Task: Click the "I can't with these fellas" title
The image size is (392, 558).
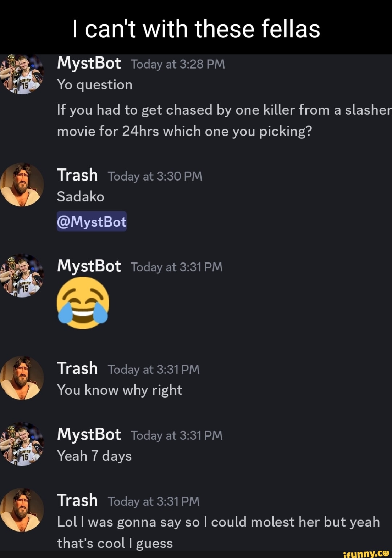Action: (196, 29)
